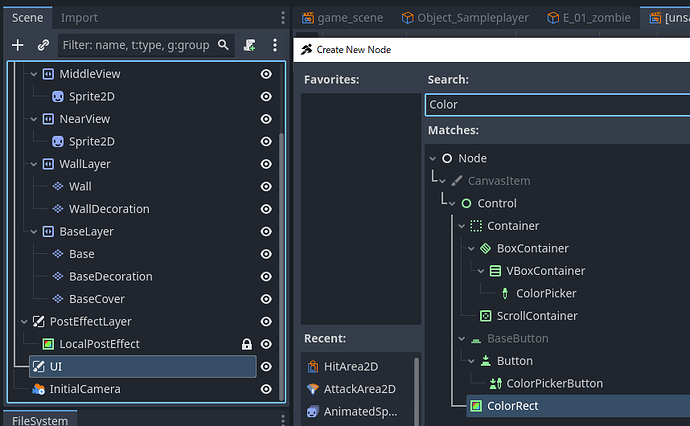Collapse the PostEffectLayer tree branch
Screen dimensions: 690x426
tap(21, 322)
